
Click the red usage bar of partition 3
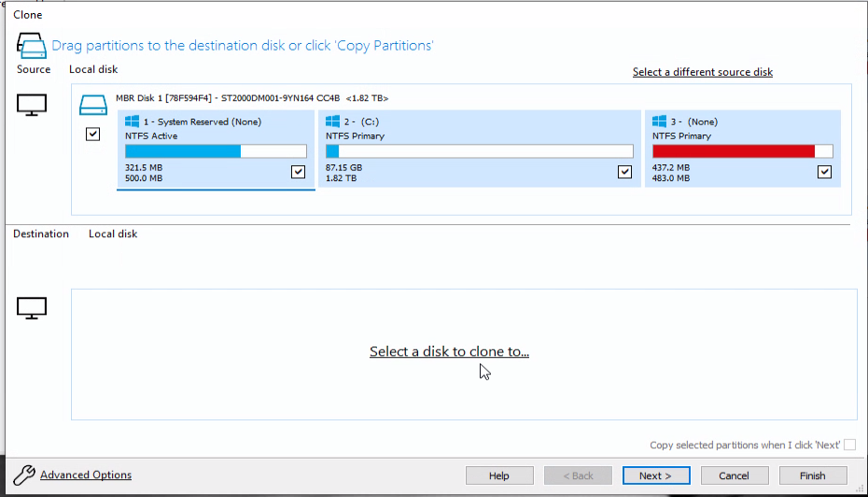point(742,151)
